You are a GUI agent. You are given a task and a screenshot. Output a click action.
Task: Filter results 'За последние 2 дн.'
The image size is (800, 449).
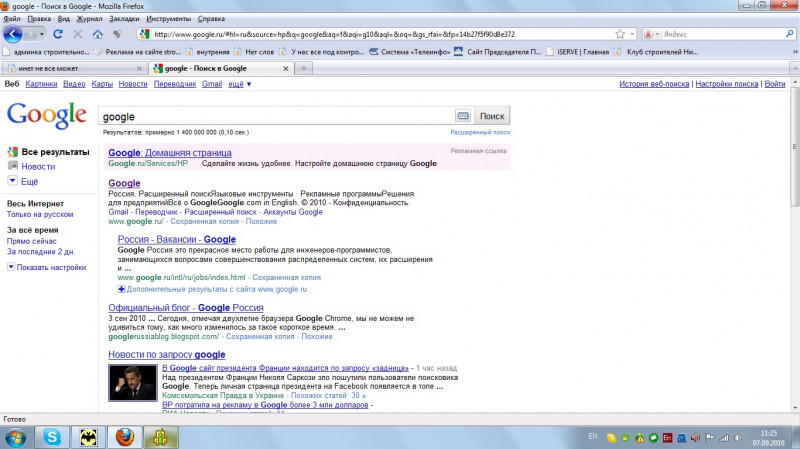tap(41, 252)
